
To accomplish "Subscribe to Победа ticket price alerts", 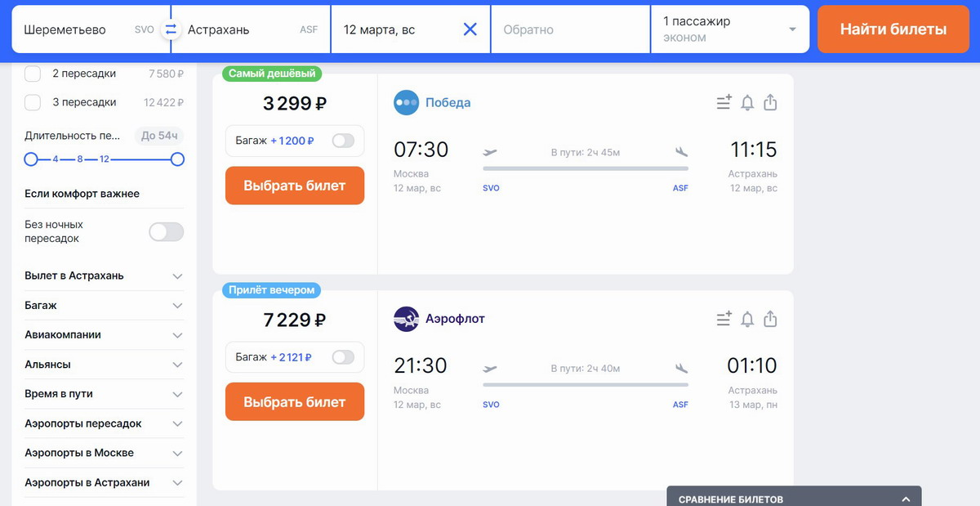I will (747, 102).
